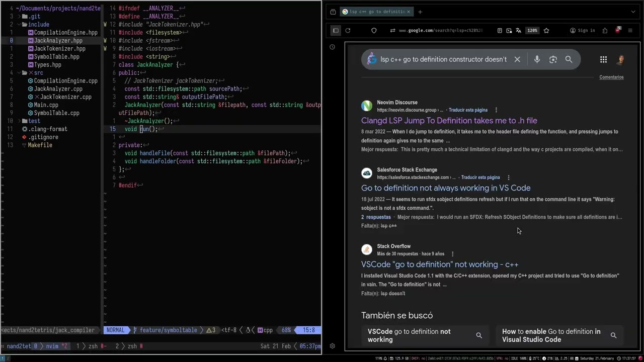Viewport: 644px width, 362px height.
Task: Open the '2 respuestas' link
Action: point(376,217)
